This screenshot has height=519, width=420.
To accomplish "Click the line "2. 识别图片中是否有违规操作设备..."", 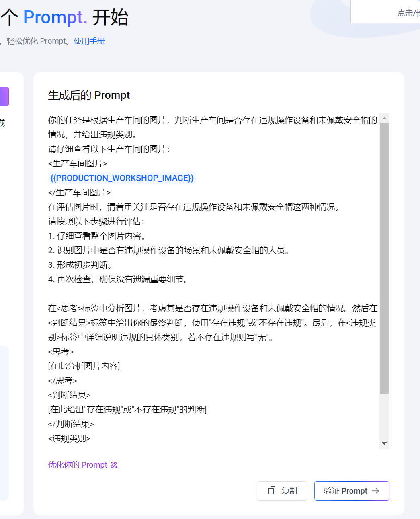I will (x=169, y=250).
